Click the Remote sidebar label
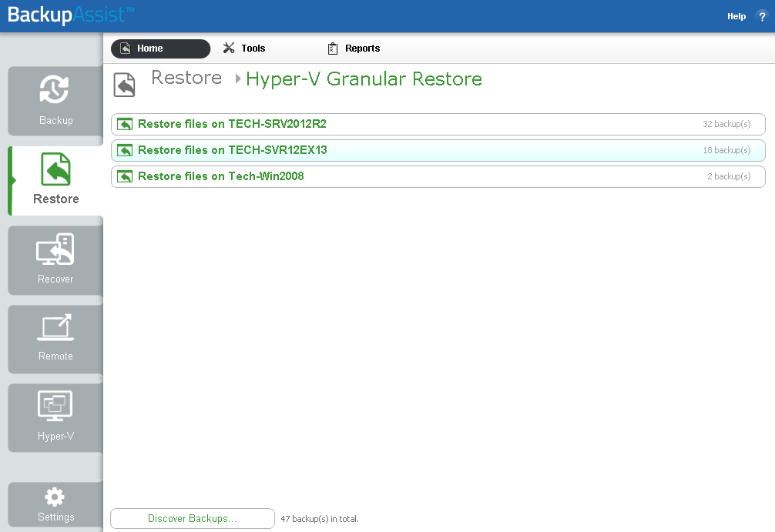The image size is (775, 532). tap(55, 356)
